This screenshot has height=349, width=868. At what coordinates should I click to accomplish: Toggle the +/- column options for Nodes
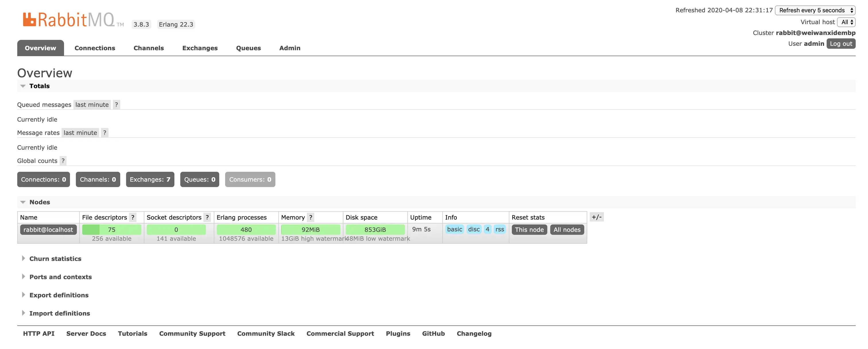[x=596, y=217]
